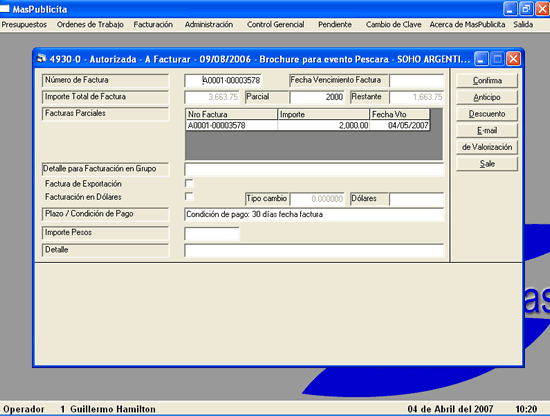Enable the Factura de Exportación checkbox
550x416 pixels.
click(189, 183)
